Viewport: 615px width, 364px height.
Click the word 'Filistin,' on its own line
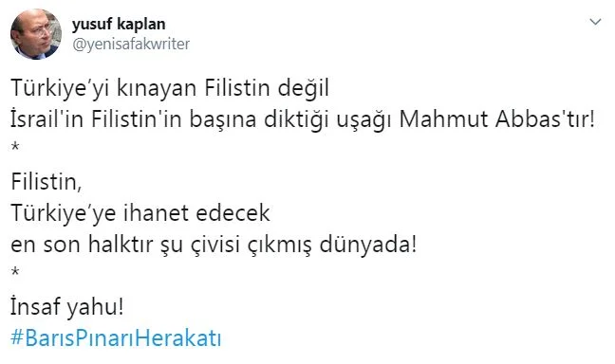click(47, 182)
